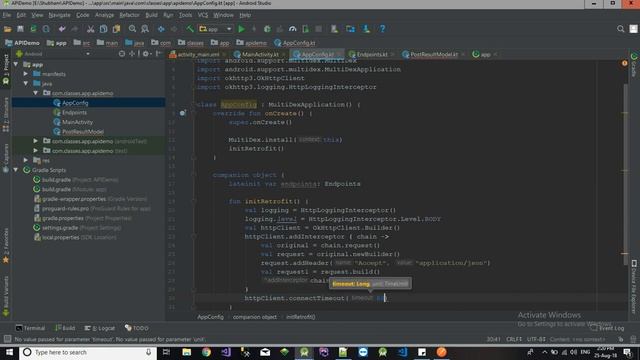Click the AVD Manager toolbar icon
The image size is (640, 360).
tap(334, 29)
